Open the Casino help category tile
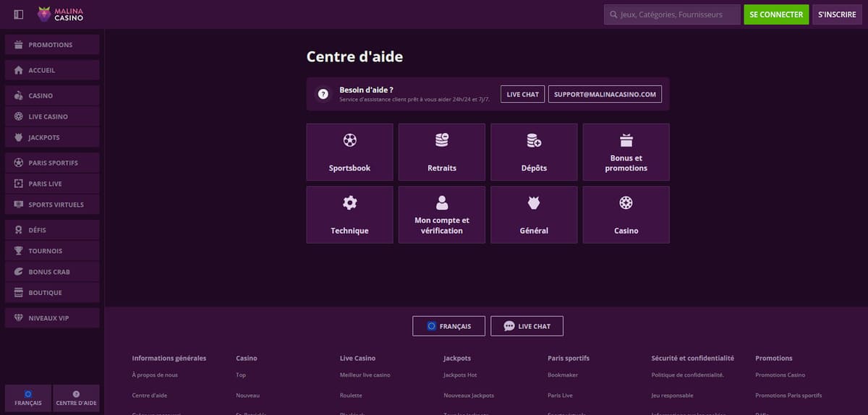 [626, 215]
